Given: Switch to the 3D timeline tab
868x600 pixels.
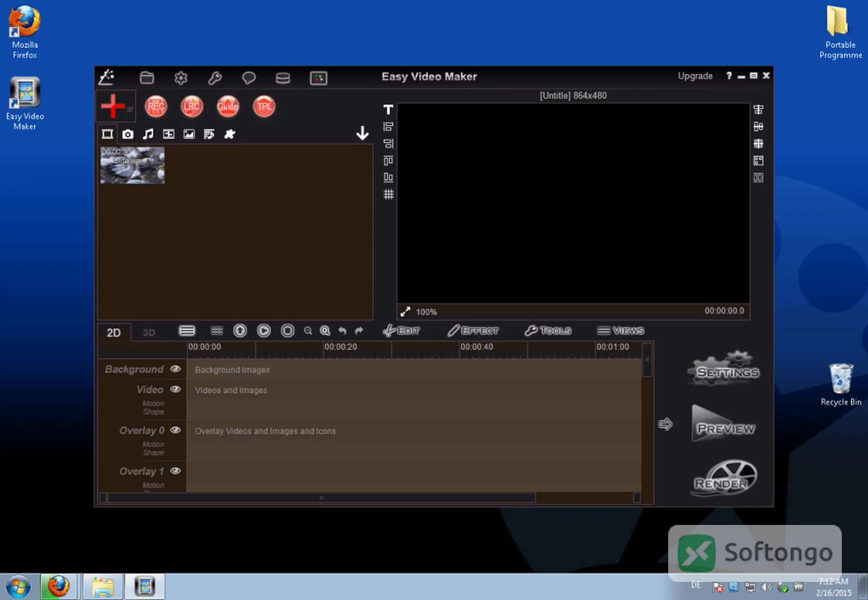Looking at the screenshot, I should (x=149, y=333).
